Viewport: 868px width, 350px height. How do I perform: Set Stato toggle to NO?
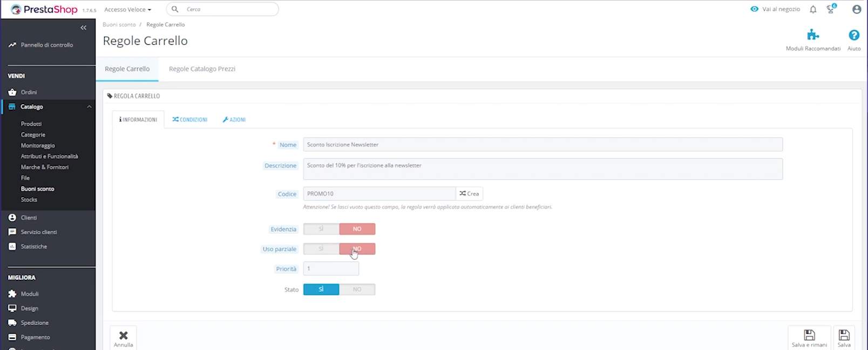pos(357,290)
